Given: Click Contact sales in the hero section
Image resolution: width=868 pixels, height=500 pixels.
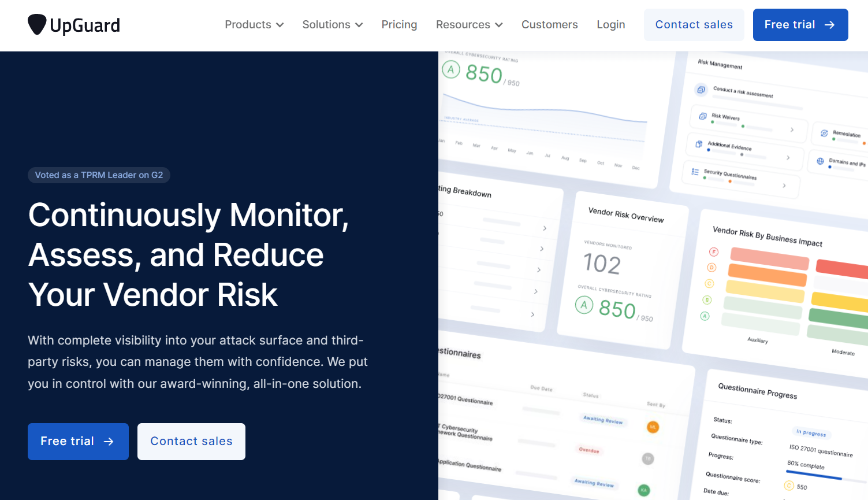Looking at the screenshot, I should (191, 441).
